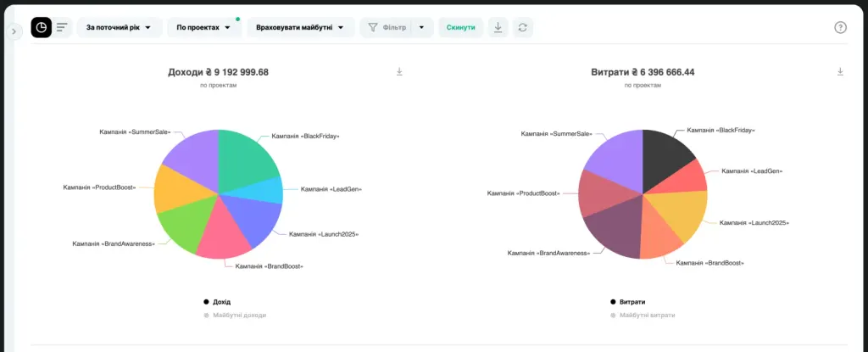Screen dimensions: 868x352
Task: Click the «Фільтр» funnel button
Action: pos(386,27)
